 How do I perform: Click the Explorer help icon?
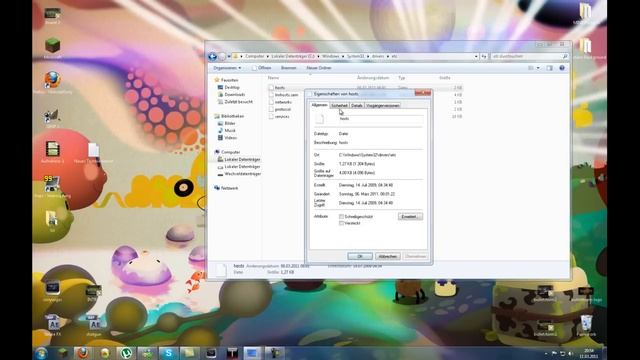562,68
